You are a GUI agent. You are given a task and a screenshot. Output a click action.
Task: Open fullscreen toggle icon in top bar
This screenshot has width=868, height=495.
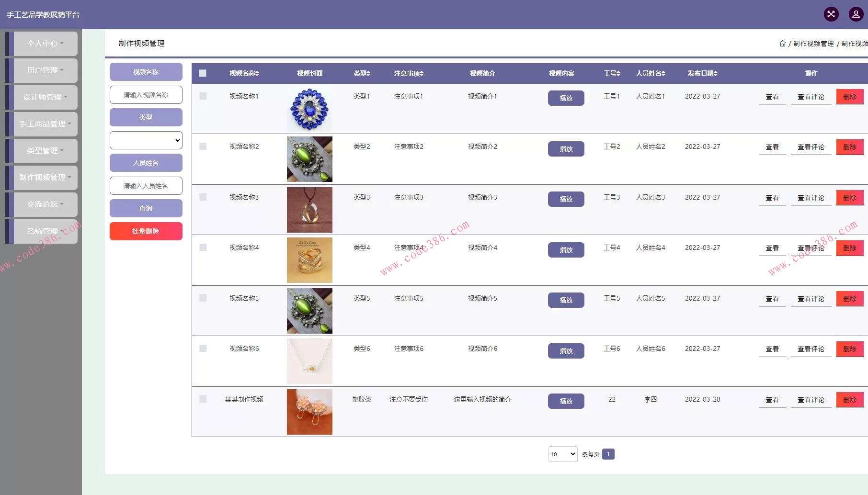click(831, 14)
